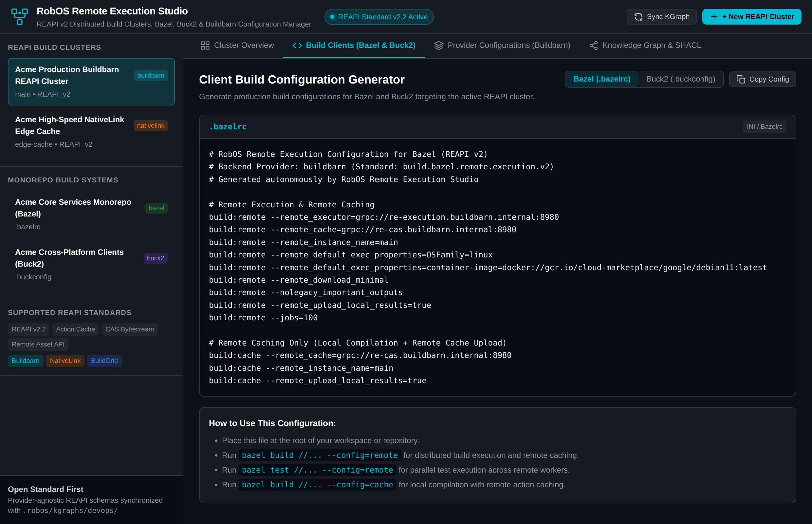
Task: Open Knowledge Graph & SHACL tab
Action: (x=645, y=45)
